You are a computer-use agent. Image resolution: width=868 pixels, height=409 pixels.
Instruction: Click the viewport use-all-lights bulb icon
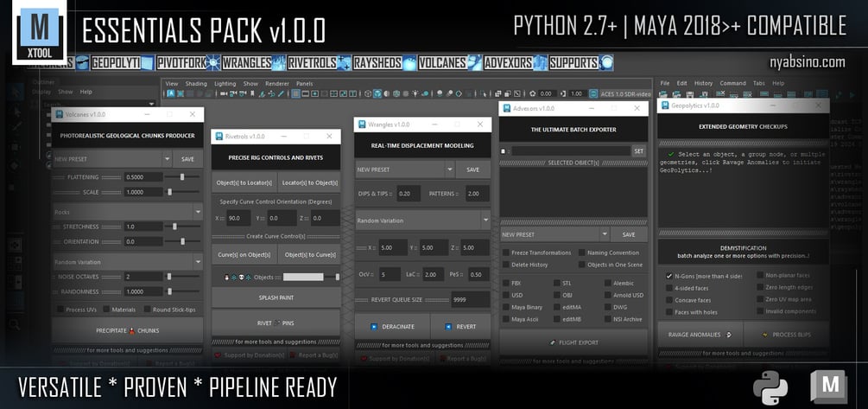415,93
